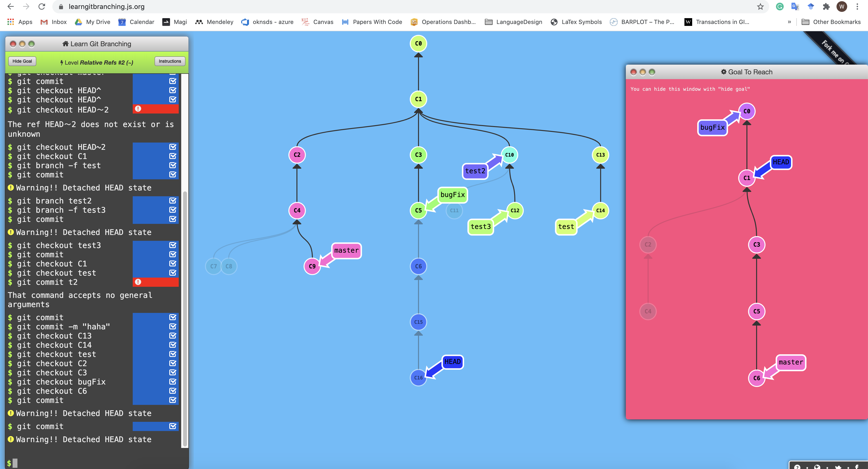Open the Google Translate extension
The width and height of the screenshot is (868, 469).
point(795,6)
